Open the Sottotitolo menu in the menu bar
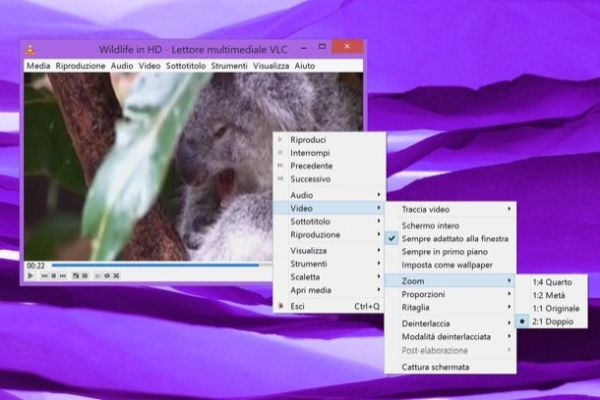The image size is (600, 400). coord(186,66)
